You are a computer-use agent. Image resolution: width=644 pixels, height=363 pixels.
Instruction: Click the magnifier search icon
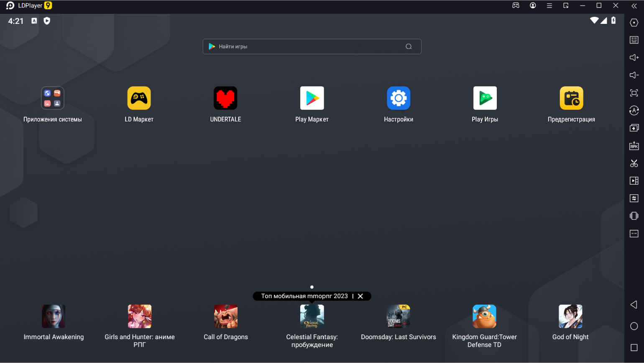point(409,46)
